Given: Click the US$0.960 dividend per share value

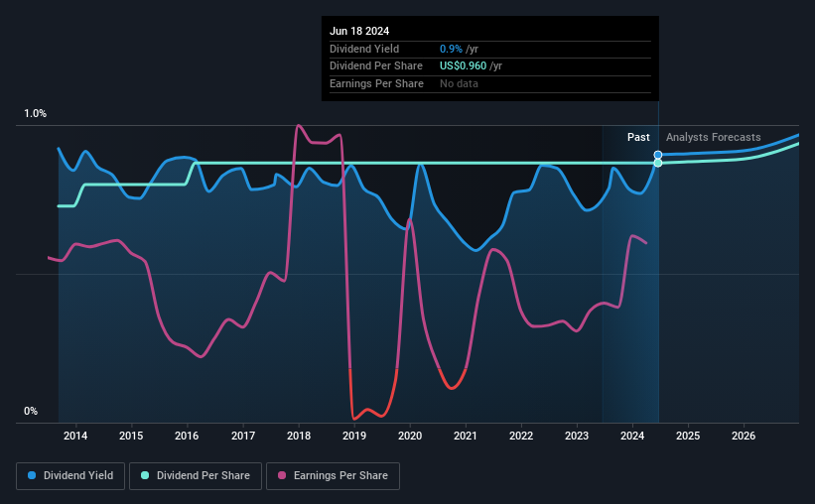Looking at the screenshot, I should [x=464, y=66].
